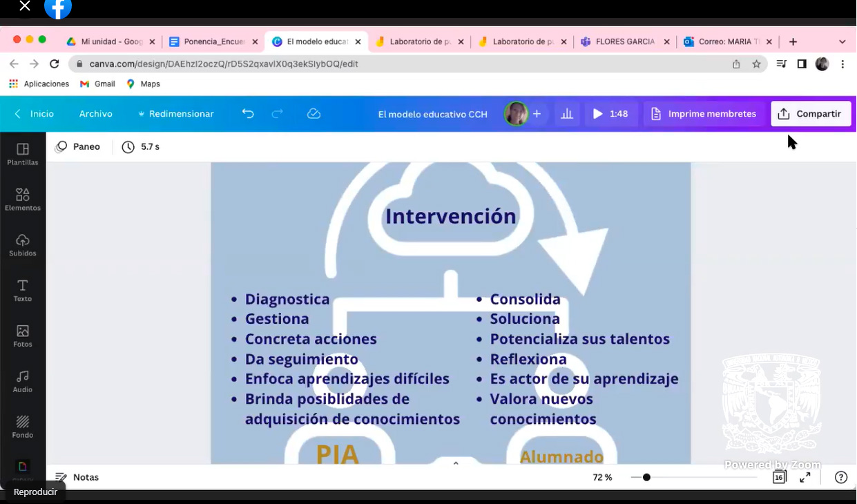Click the Facebook icon at top

coord(58,8)
